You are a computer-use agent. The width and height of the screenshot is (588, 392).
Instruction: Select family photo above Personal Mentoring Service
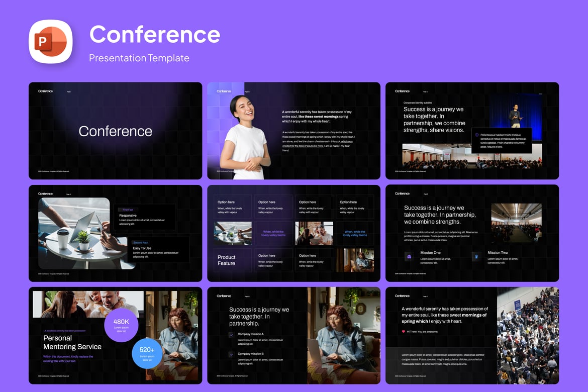[x=88, y=304]
